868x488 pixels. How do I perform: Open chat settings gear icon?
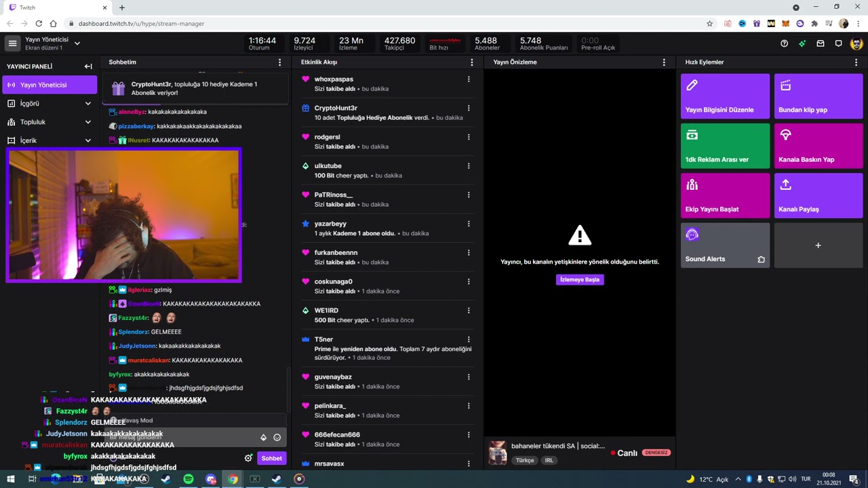point(249,458)
